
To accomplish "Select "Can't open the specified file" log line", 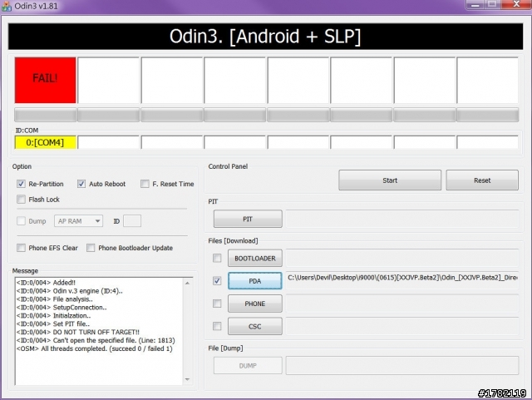I will (x=96, y=340).
